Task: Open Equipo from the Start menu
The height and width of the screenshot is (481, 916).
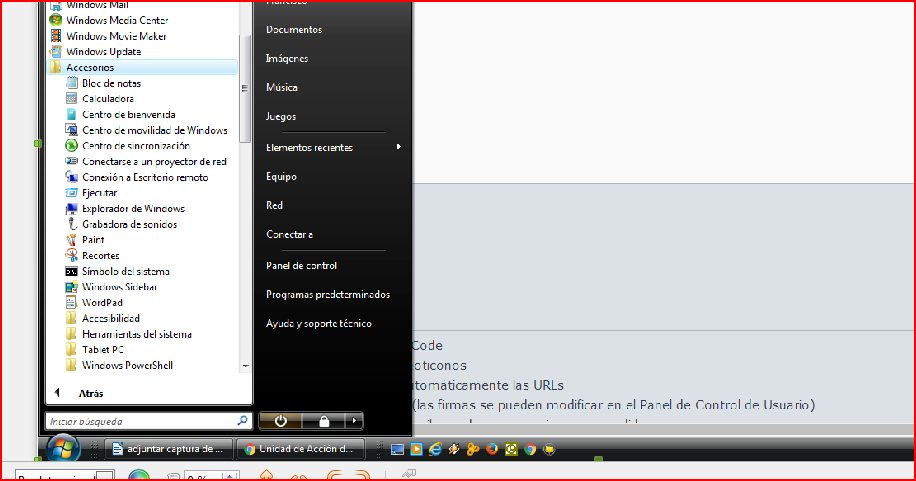Action: pyautogui.click(x=281, y=177)
